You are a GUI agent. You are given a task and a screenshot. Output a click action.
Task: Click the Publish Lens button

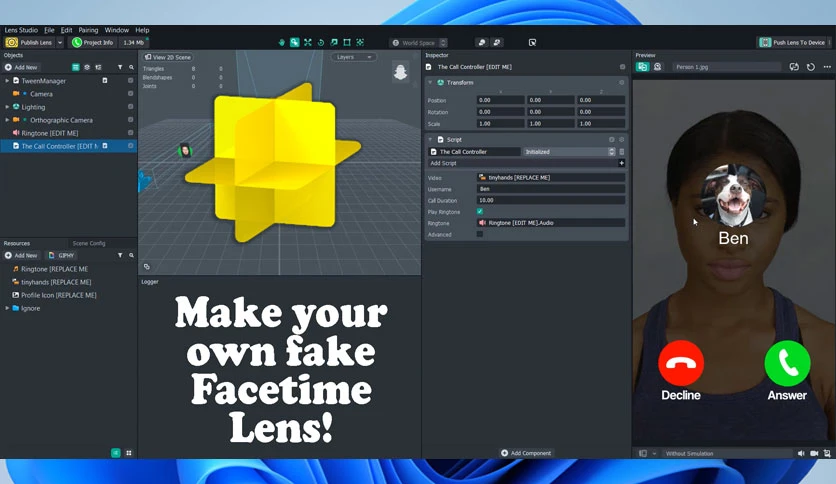point(30,43)
